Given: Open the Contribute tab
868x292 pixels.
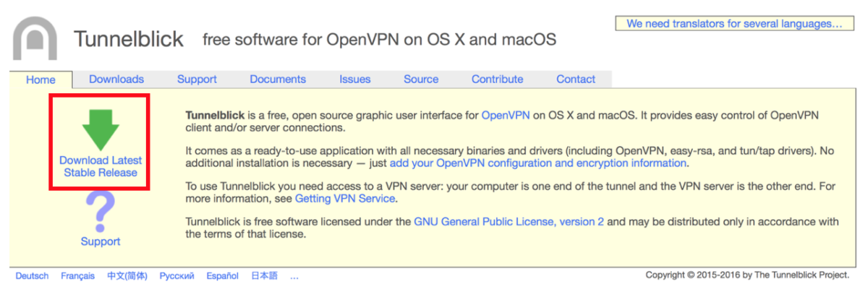Looking at the screenshot, I should pyautogui.click(x=497, y=80).
